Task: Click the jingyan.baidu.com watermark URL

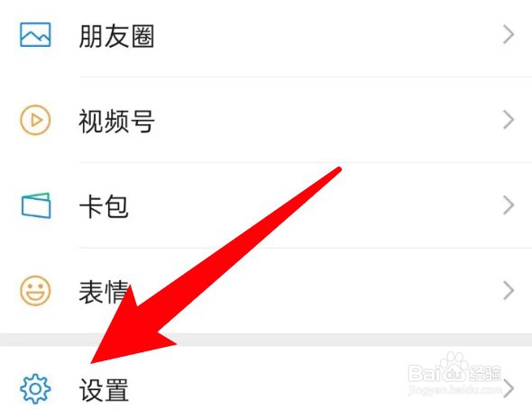Action: point(454,389)
